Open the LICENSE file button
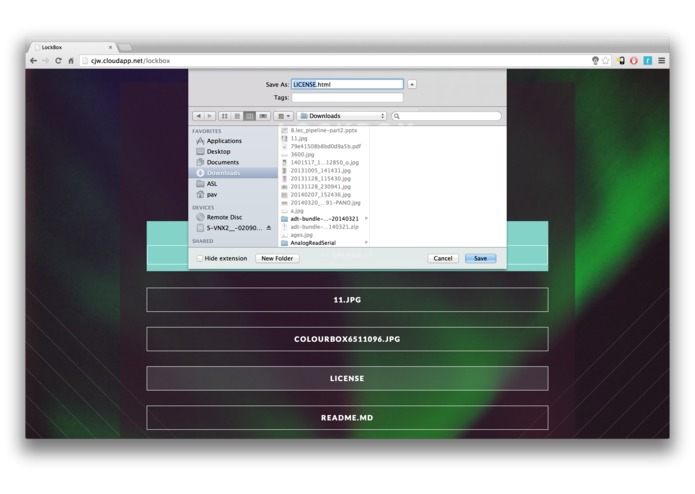This screenshot has height=494, width=695. tap(347, 378)
